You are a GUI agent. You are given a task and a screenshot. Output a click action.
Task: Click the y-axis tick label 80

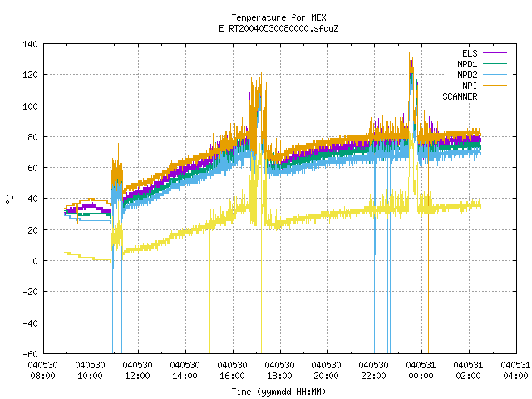click(32, 137)
